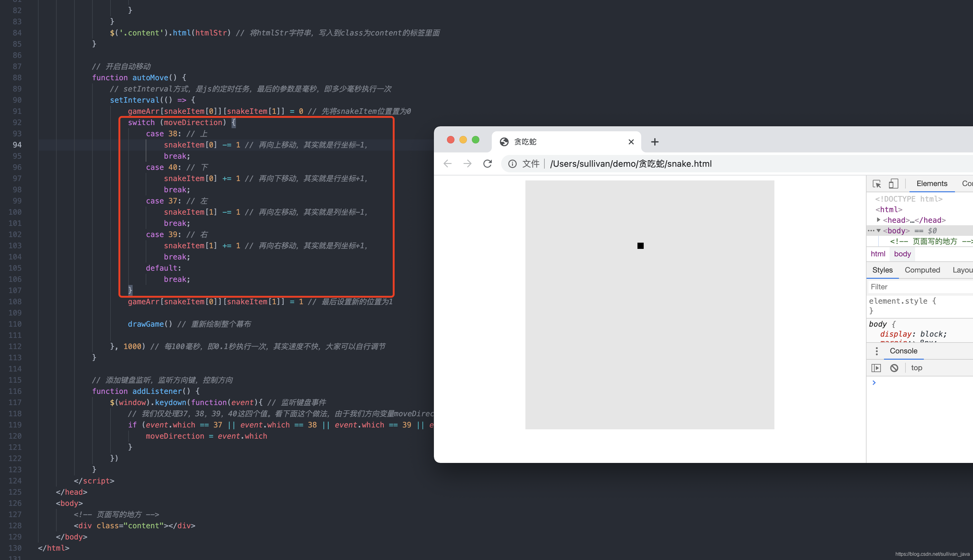Screen dimensions: 973x560
Task: Click the default: line in the switch block
Action: 163,268
